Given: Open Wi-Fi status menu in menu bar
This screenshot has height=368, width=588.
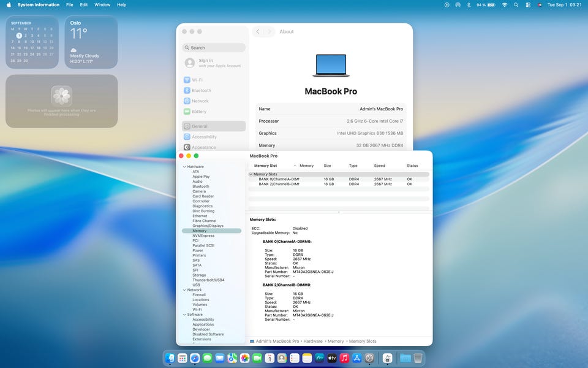Looking at the screenshot, I should (x=505, y=5).
